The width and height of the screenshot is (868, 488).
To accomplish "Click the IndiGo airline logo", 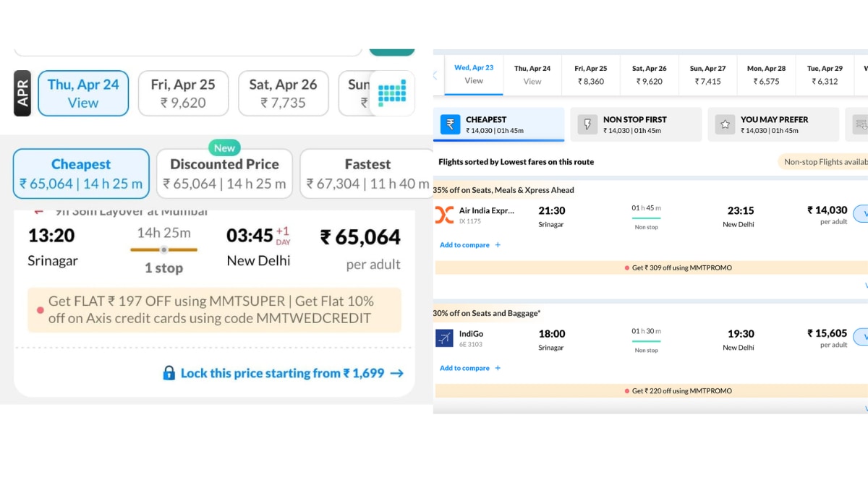I will click(x=443, y=337).
